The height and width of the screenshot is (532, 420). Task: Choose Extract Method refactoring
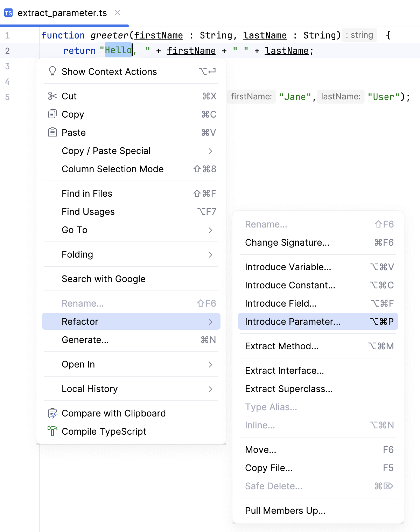282,346
